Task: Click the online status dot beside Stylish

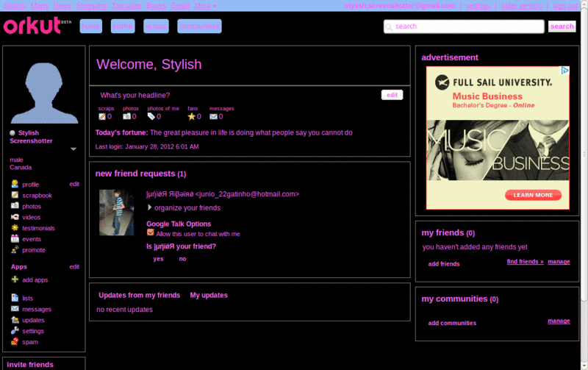Action: point(12,133)
